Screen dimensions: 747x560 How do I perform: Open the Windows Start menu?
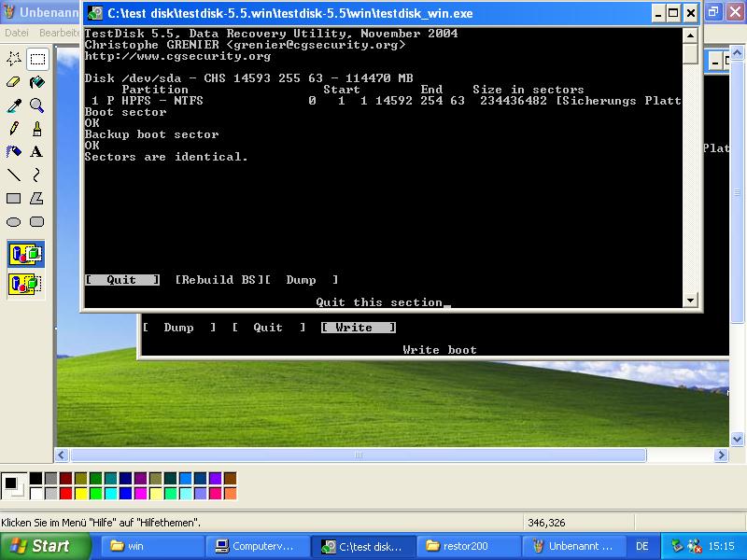(x=45, y=546)
